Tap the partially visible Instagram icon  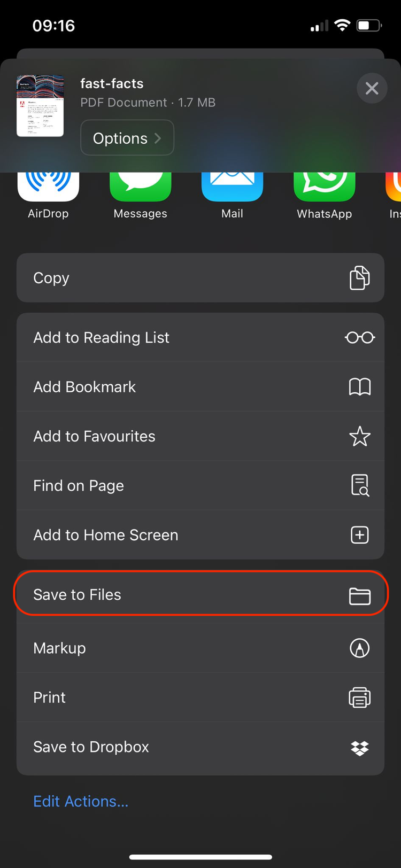[x=394, y=187]
